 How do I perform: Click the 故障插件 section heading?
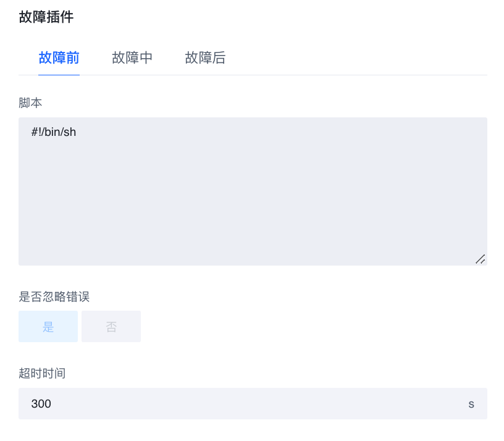[46, 17]
